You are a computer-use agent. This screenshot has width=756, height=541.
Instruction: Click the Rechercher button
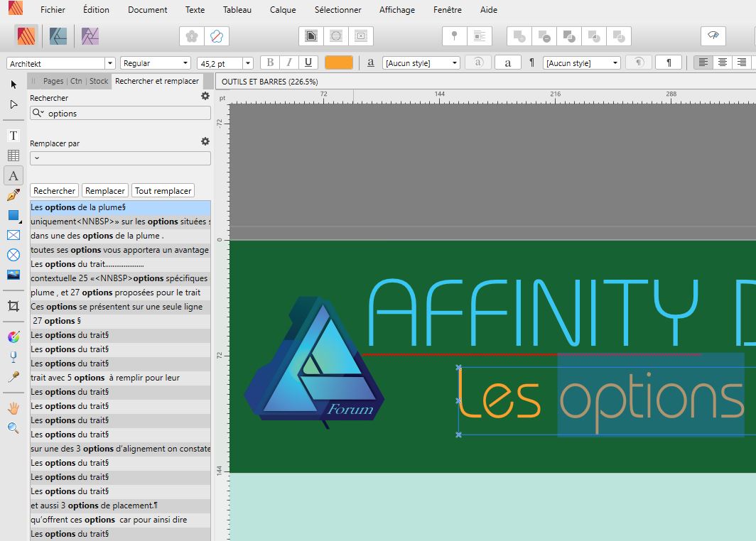click(54, 191)
